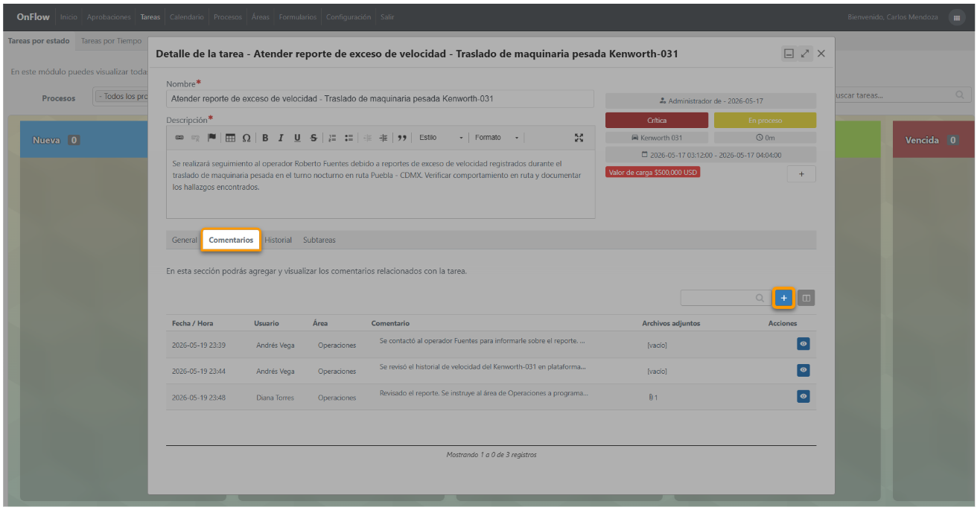The width and height of the screenshot is (980, 510).
Task: Toggle underline formatting in the description editor
Action: click(x=297, y=138)
